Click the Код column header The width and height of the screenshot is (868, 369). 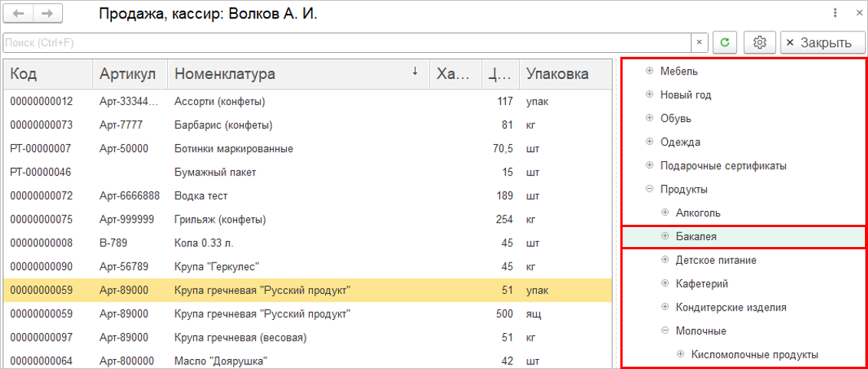(46, 74)
